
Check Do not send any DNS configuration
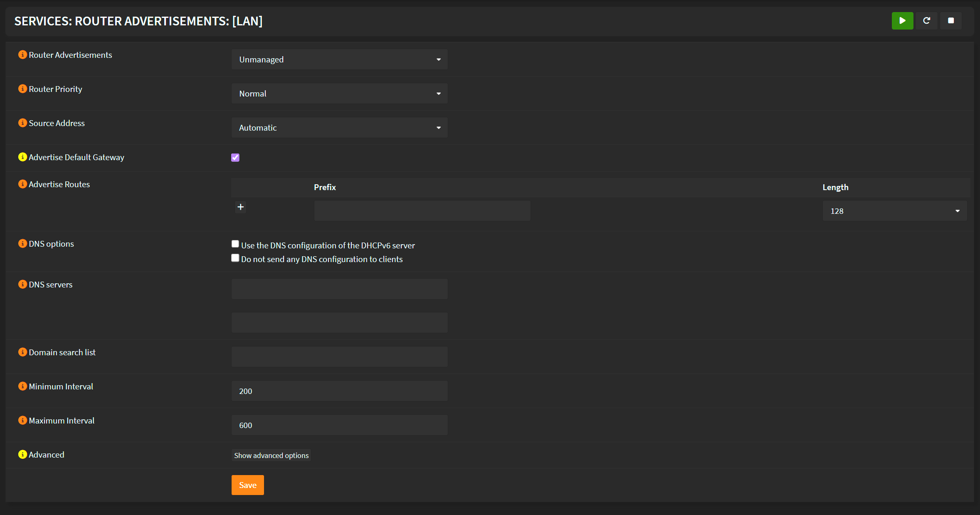click(235, 258)
